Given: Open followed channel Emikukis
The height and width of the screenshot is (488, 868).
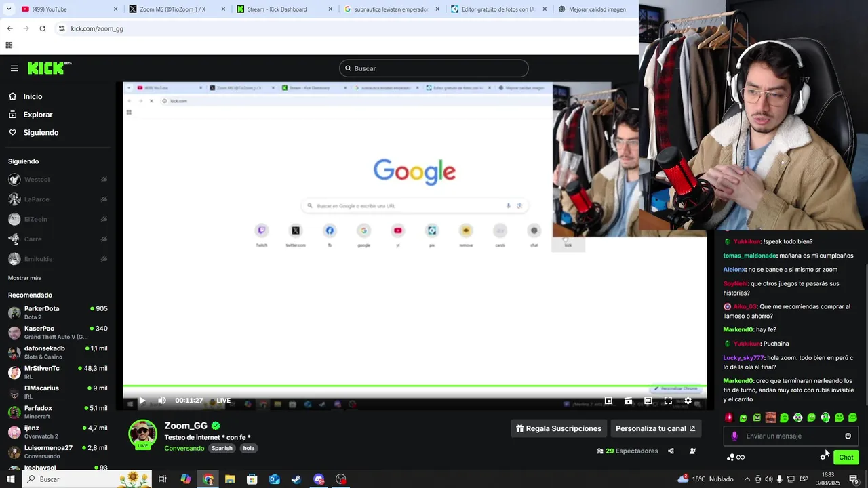Looking at the screenshot, I should click(58, 259).
